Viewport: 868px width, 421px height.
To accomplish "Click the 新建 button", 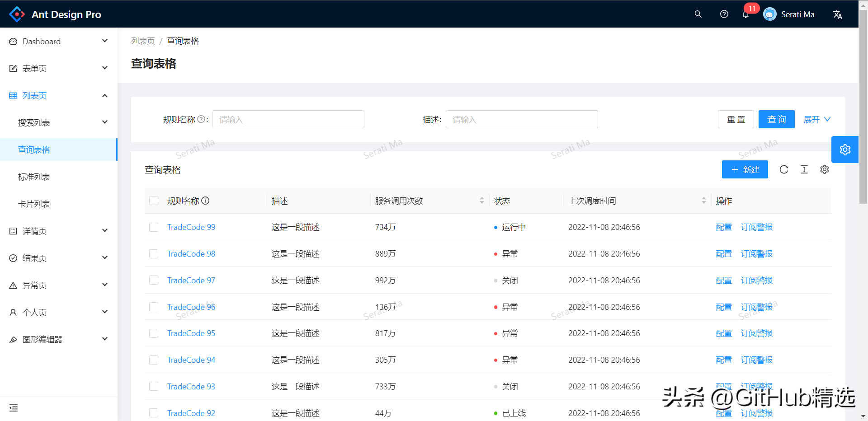I will point(745,169).
